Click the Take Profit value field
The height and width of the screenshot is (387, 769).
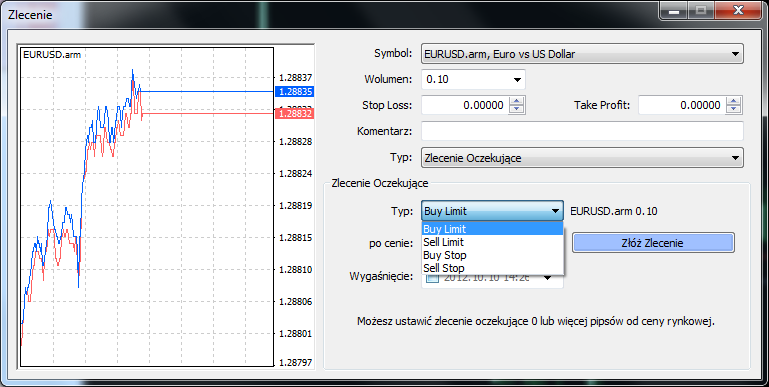[682, 105]
